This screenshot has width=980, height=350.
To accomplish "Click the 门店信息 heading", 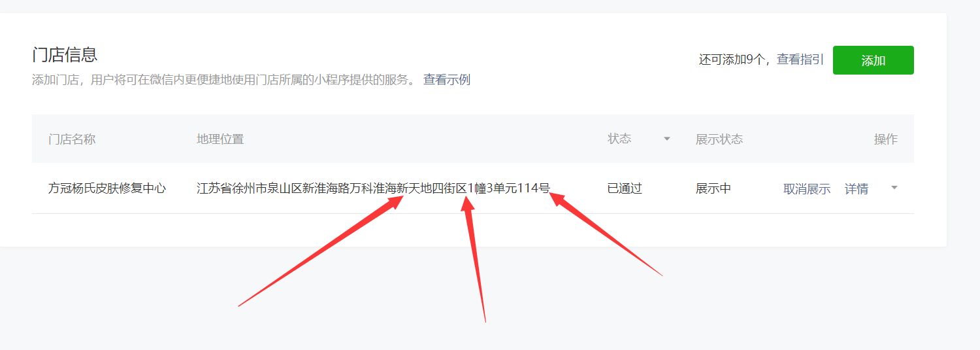I will tap(65, 54).
